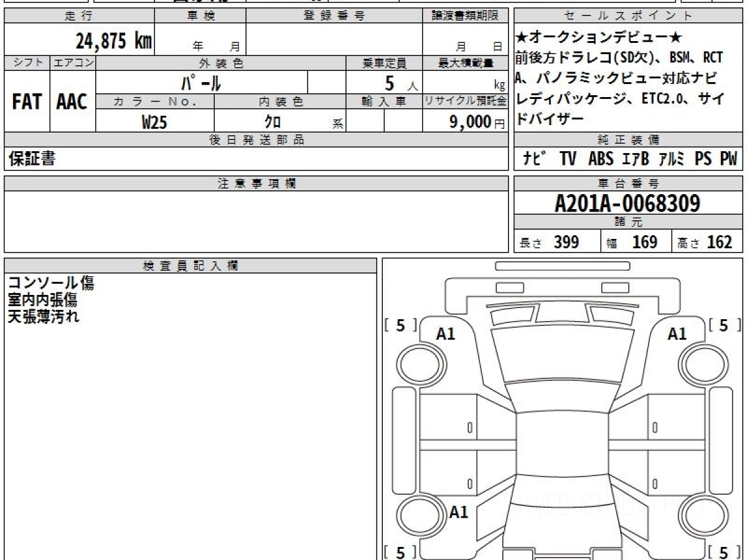Select color number W25
This screenshot has width=747, height=560.
click(x=154, y=122)
